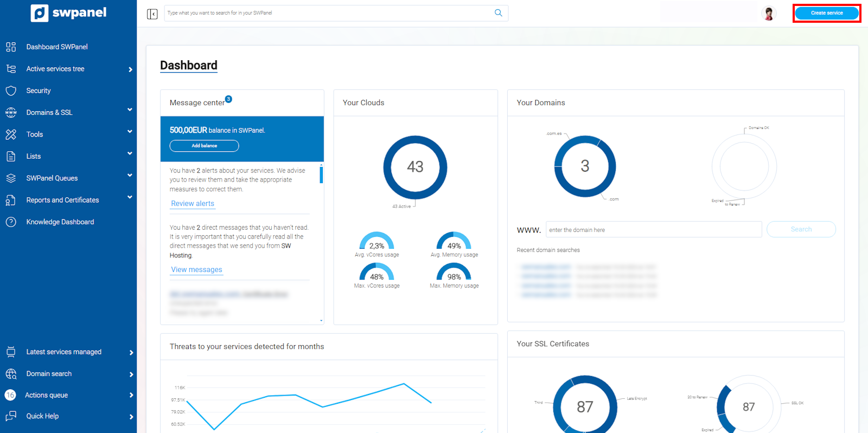
Task: Open Active services tree flyout arrow
Action: click(x=130, y=69)
